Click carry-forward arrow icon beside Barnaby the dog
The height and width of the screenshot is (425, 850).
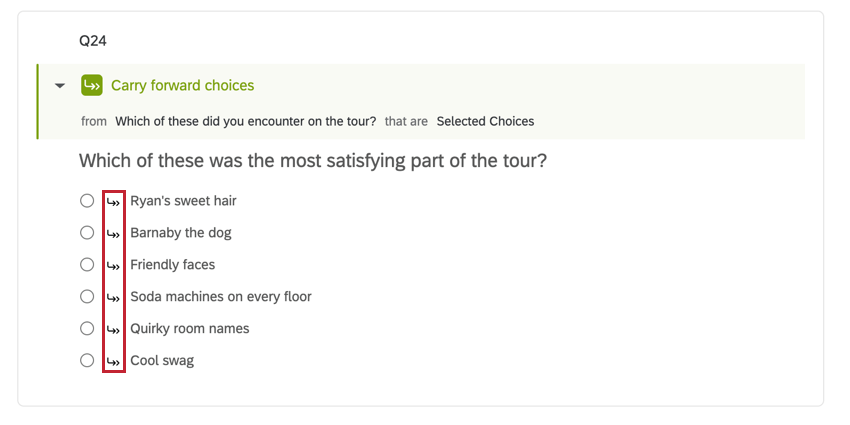pos(113,233)
